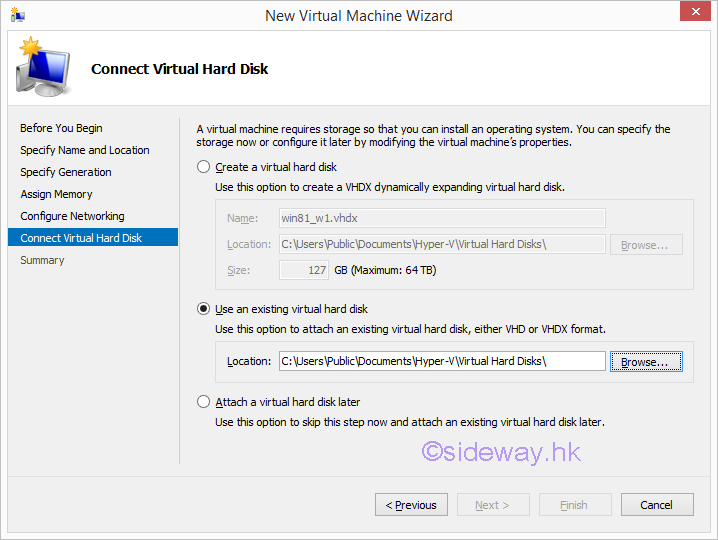Image resolution: width=718 pixels, height=540 pixels.
Task: Select Connect Virtual Hard Disk step
Action: tap(81, 238)
